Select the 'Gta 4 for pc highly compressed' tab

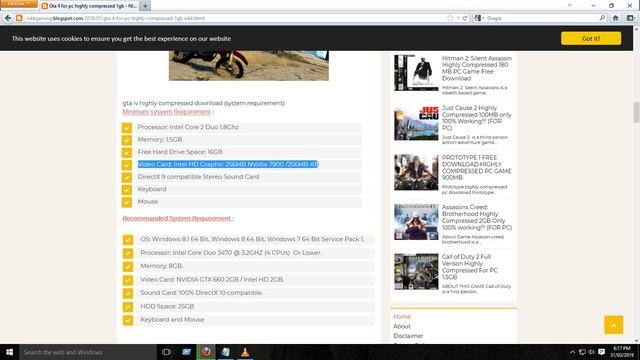tap(89, 6)
